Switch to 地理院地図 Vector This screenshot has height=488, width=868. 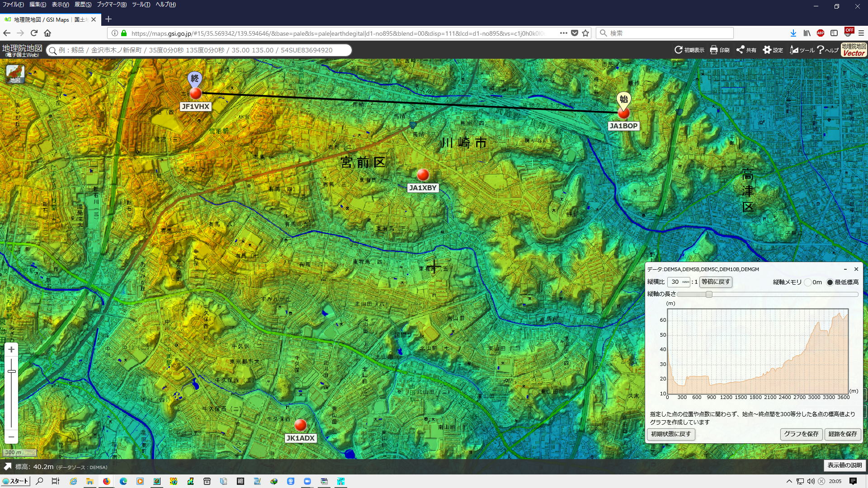click(854, 50)
